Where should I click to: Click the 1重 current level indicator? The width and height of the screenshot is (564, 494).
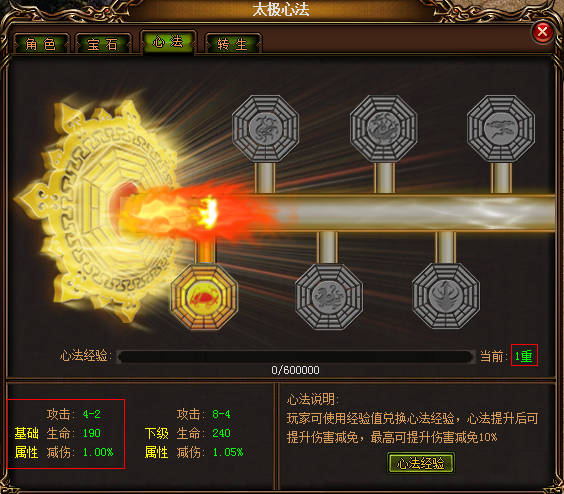524,355
